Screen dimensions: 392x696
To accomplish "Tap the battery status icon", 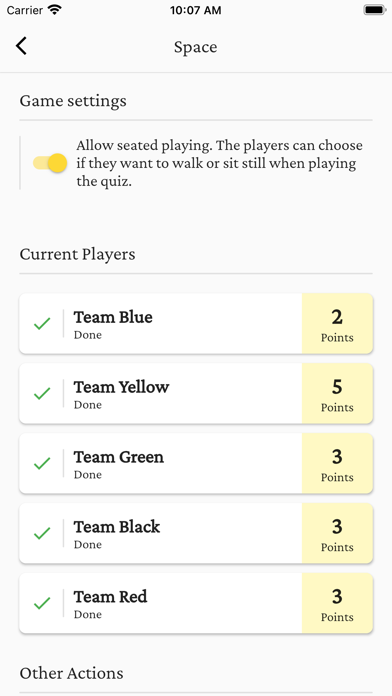I will coord(375,10).
